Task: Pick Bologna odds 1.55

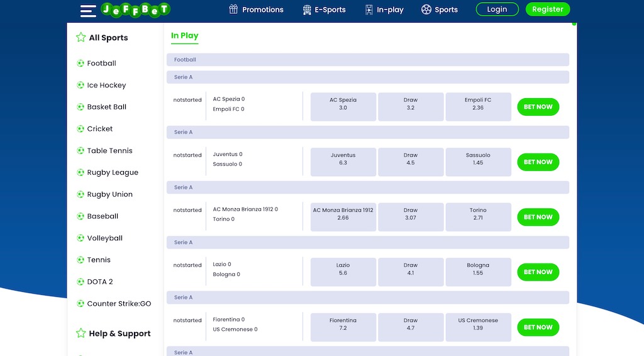Action: coord(478,272)
